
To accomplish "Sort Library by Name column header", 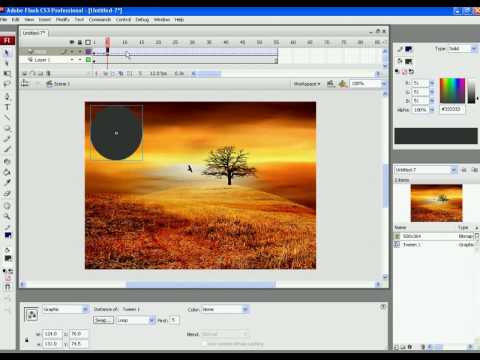I will (x=401, y=228).
